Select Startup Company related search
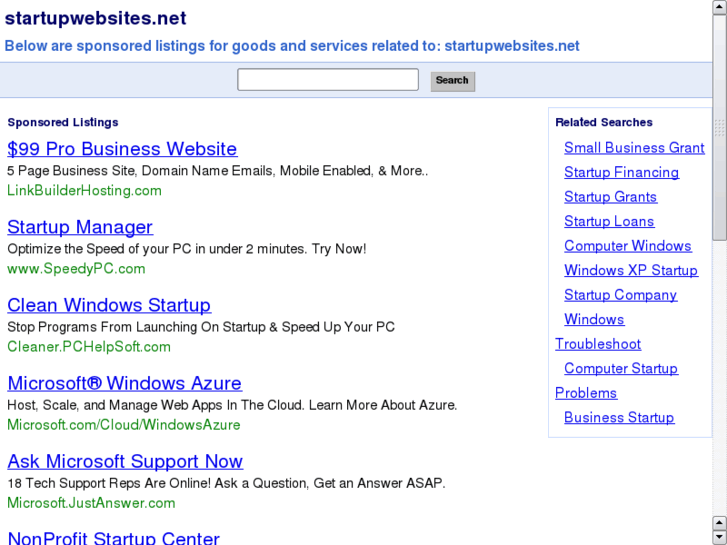Screen dimensions: 727x545 point(620,295)
